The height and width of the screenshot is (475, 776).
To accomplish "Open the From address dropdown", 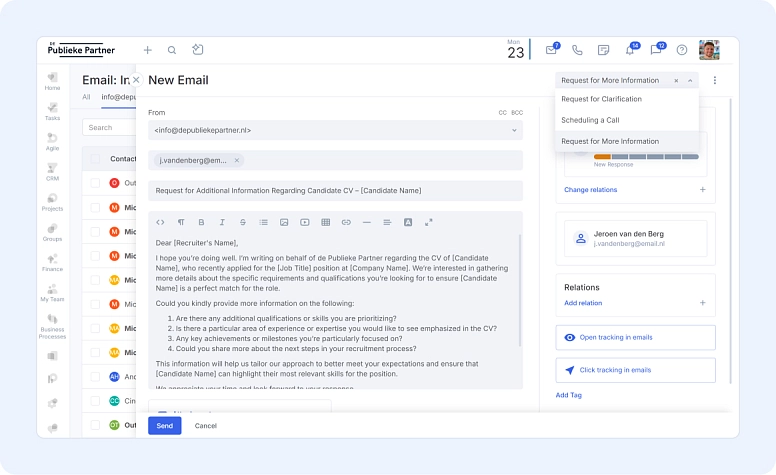I will [x=335, y=130].
